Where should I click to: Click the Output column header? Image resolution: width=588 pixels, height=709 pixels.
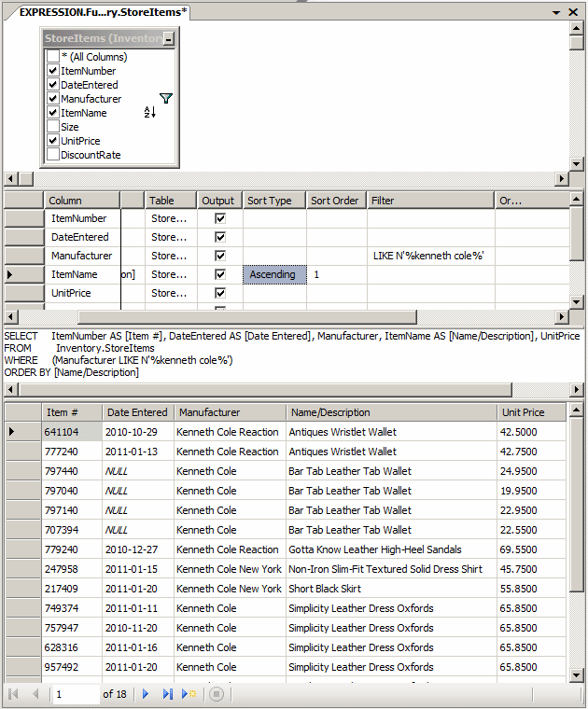click(x=220, y=201)
